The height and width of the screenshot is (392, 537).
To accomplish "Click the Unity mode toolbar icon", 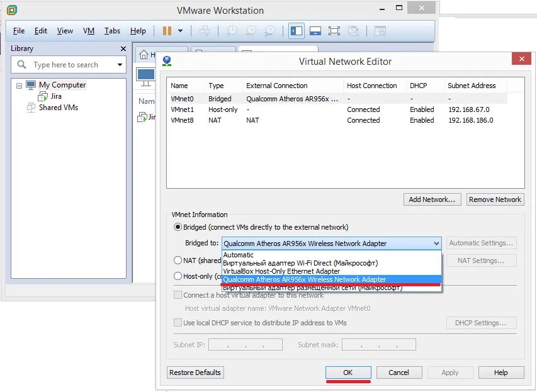I will point(353,31).
